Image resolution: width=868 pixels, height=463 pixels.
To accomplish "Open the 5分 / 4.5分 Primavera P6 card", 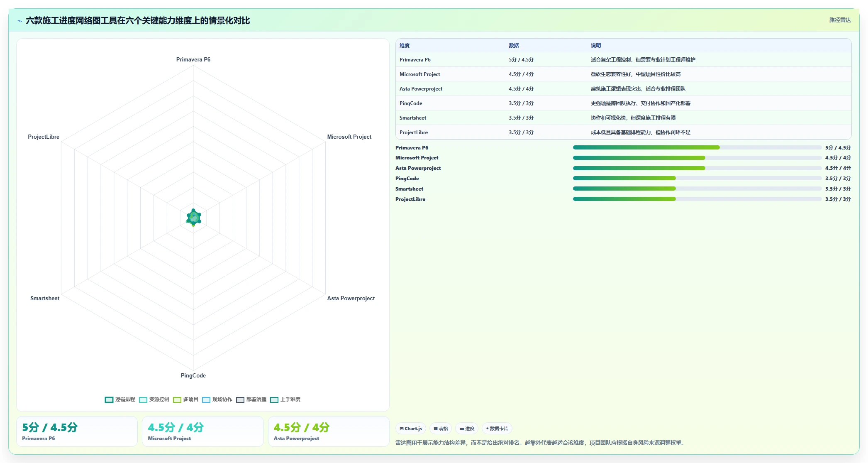I will (77, 431).
